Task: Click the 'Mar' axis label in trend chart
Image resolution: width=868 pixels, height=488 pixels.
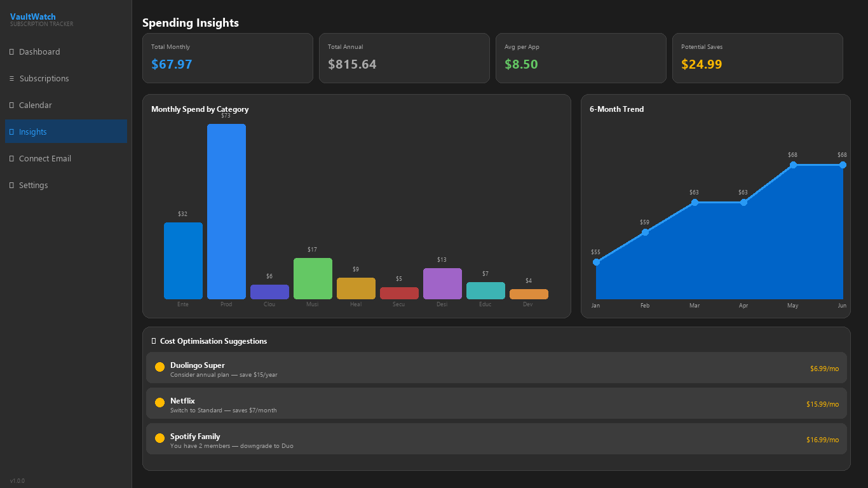Action: (695, 306)
